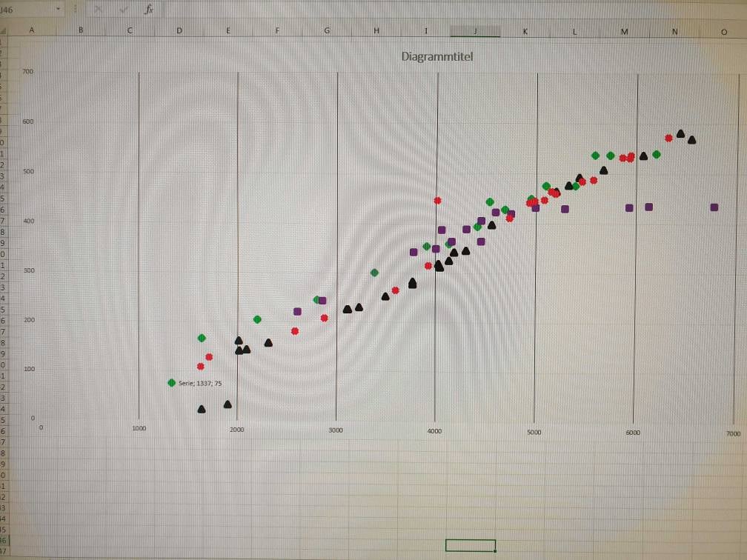Click the red data point above 4000 line
Image resolution: width=747 pixels, height=560 pixels.
tap(437, 201)
